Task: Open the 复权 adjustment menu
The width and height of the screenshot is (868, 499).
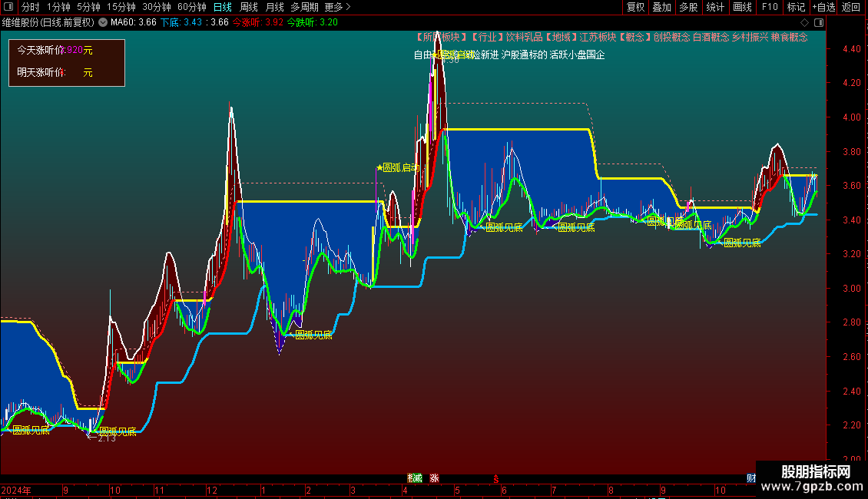Action: [x=635, y=7]
